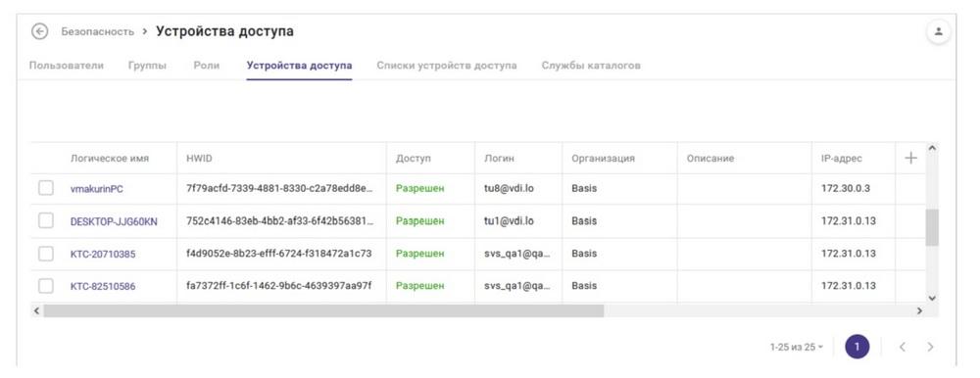Click Разрешен status for KTC-82510586

coord(420,286)
